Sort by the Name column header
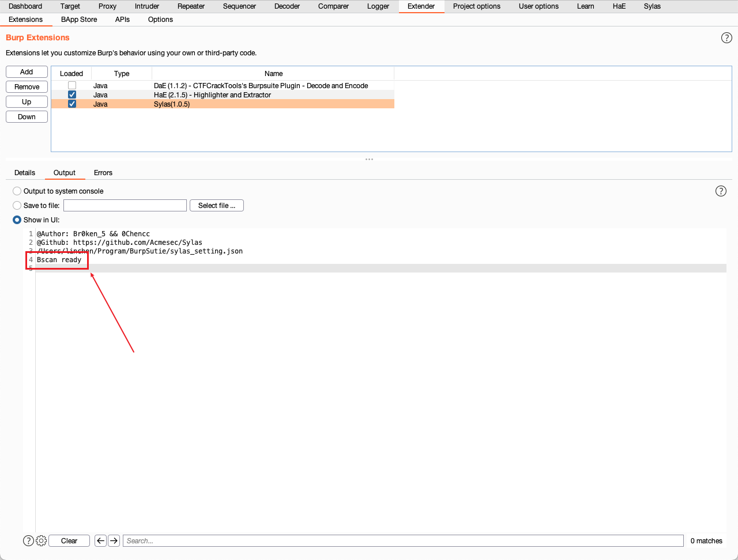Viewport: 738px width, 560px height. point(273,74)
